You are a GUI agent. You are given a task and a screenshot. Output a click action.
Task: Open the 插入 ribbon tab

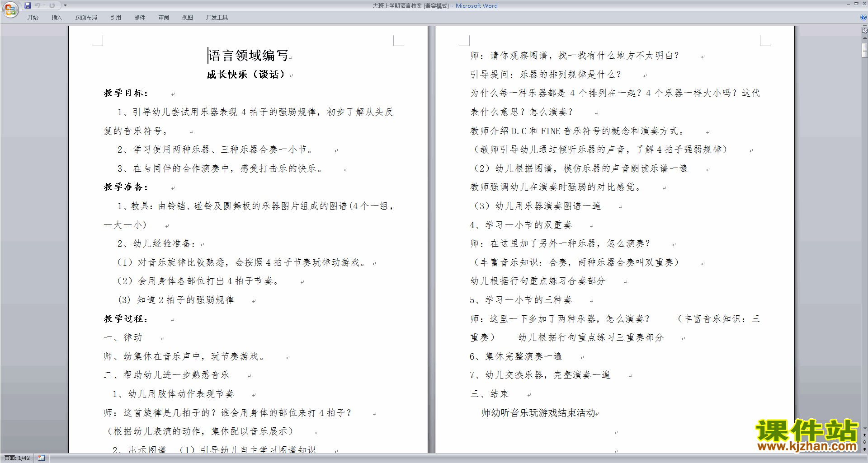click(57, 18)
